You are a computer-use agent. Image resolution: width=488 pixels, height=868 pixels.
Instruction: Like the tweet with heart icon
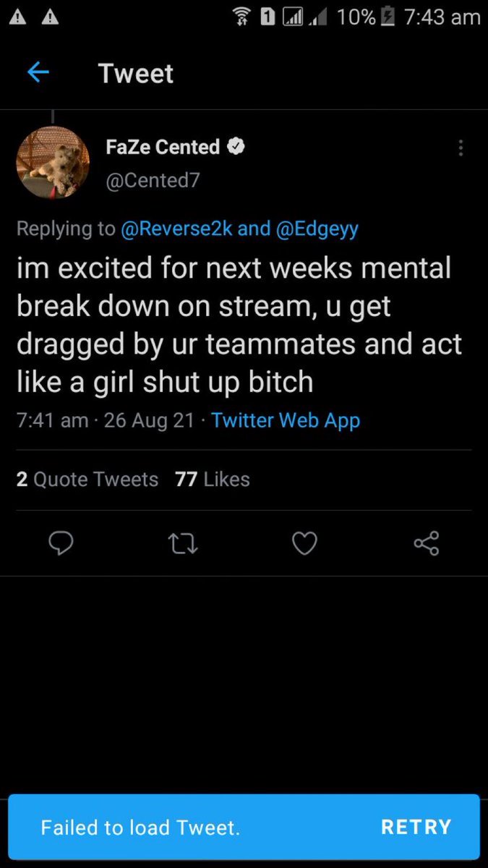(x=304, y=542)
